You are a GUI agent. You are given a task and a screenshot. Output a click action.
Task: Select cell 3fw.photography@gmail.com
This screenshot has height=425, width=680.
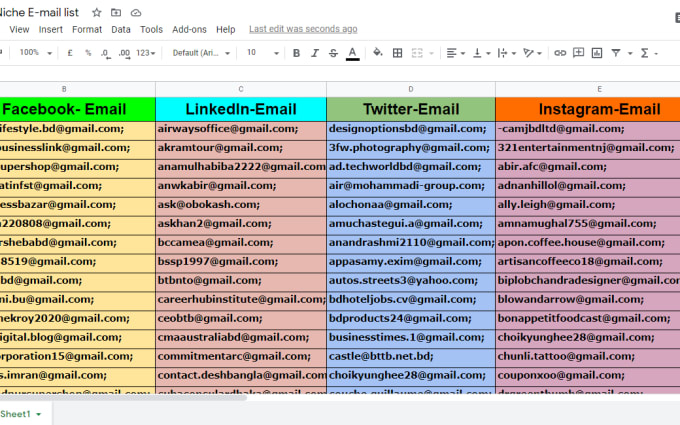[x=411, y=148]
